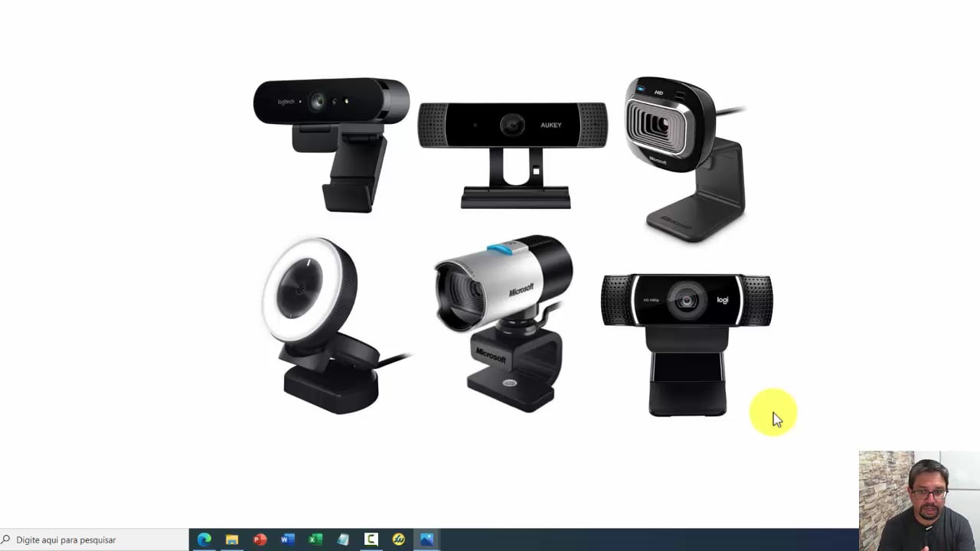This screenshot has height=551, width=980.
Task: Click the AUKEY webcam image
Action: coord(512,154)
